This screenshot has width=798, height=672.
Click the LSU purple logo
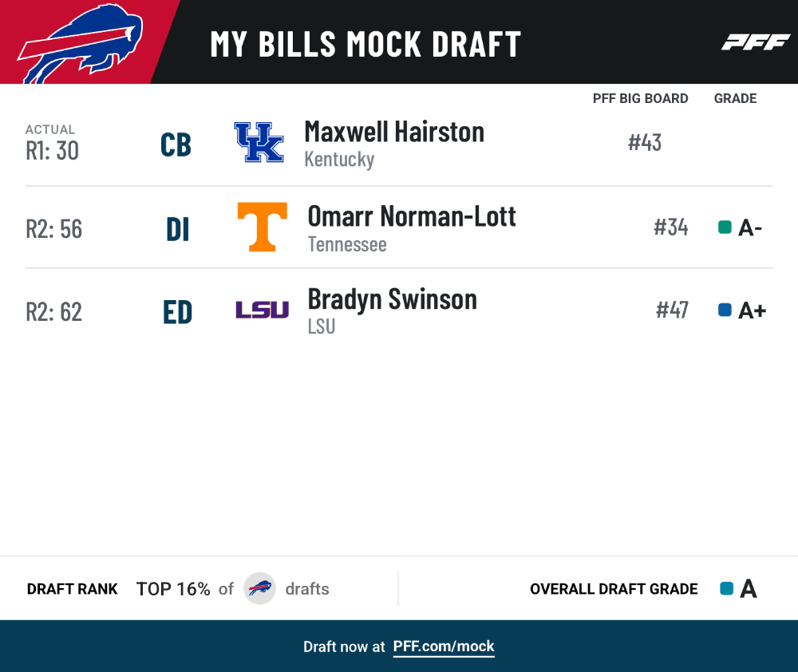coord(262,310)
